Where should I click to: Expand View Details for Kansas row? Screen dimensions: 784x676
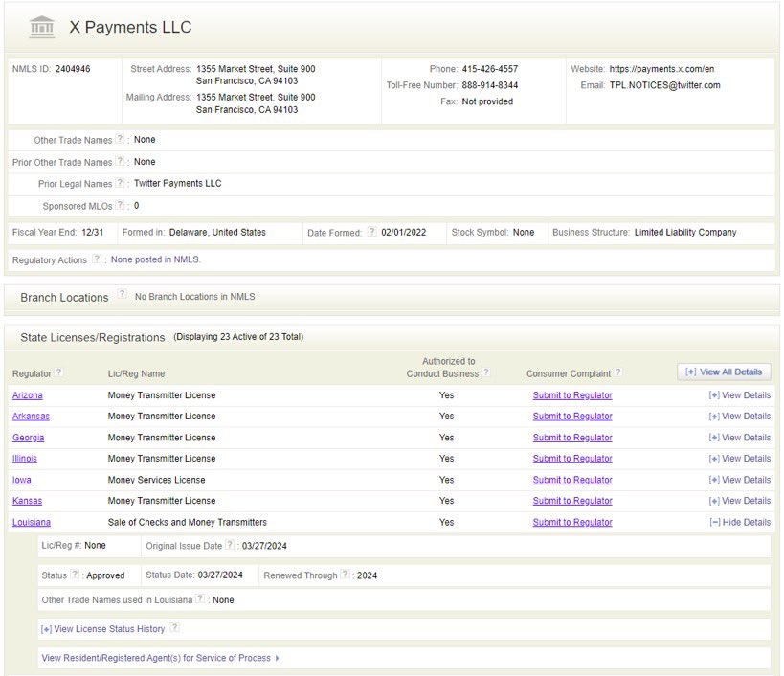pyautogui.click(x=740, y=501)
